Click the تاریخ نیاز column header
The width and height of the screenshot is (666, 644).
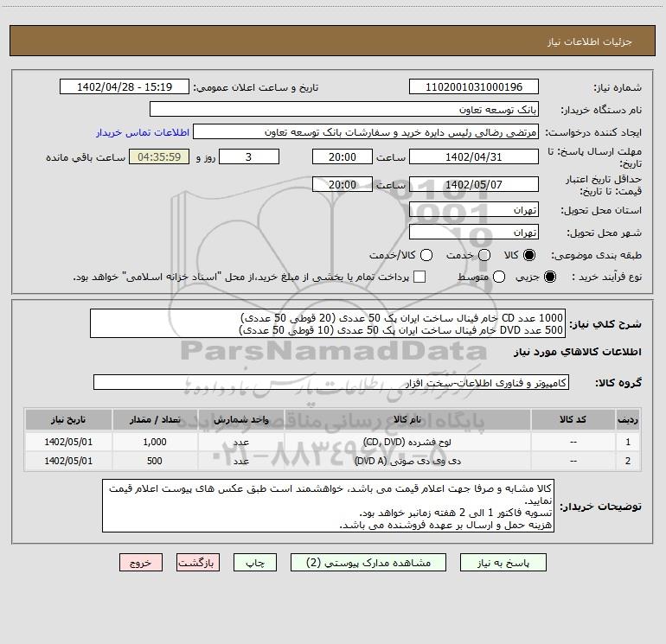[68, 420]
